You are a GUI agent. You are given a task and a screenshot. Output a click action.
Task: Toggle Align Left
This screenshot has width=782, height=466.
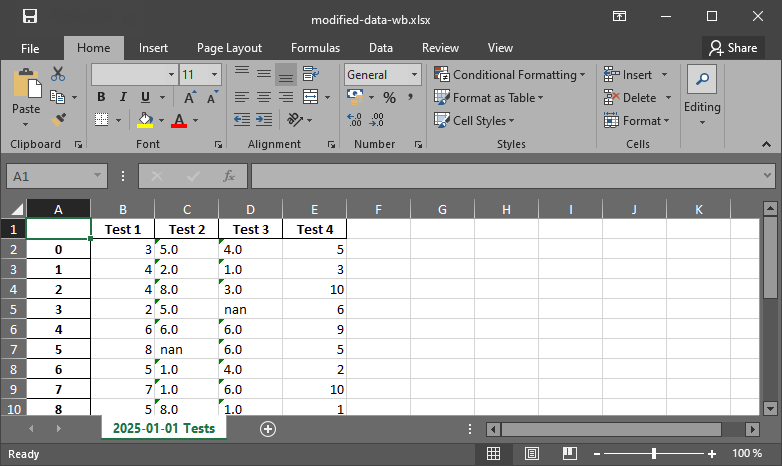pos(242,97)
